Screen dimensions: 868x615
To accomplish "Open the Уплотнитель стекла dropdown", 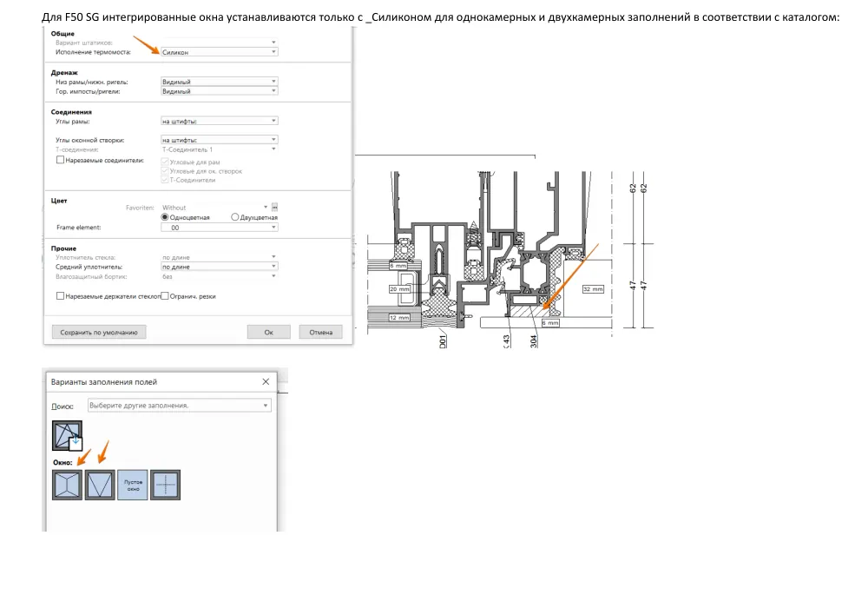I will tap(220, 257).
